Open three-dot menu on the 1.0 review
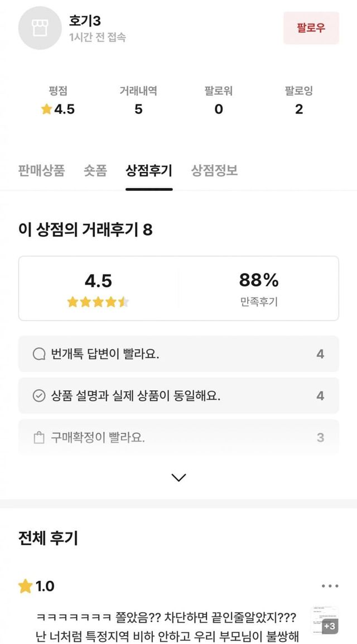This screenshot has width=357, height=644. (x=330, y=586)
